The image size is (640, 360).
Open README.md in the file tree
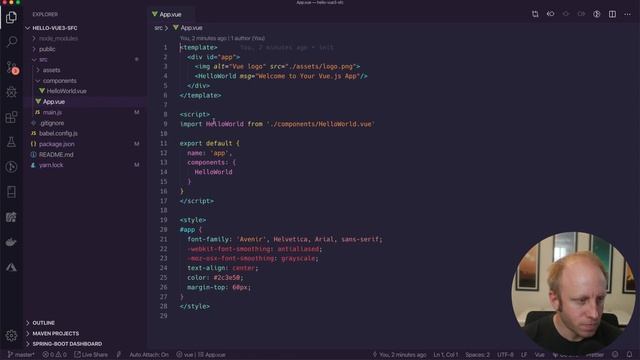click(56, 155)
